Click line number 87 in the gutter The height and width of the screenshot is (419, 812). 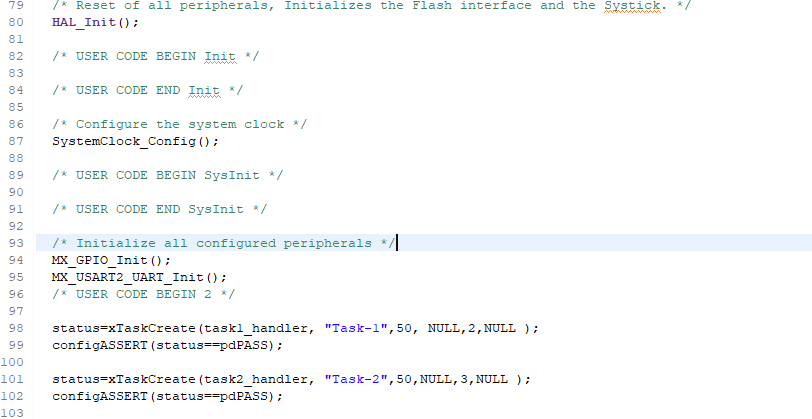pos(16,141)
